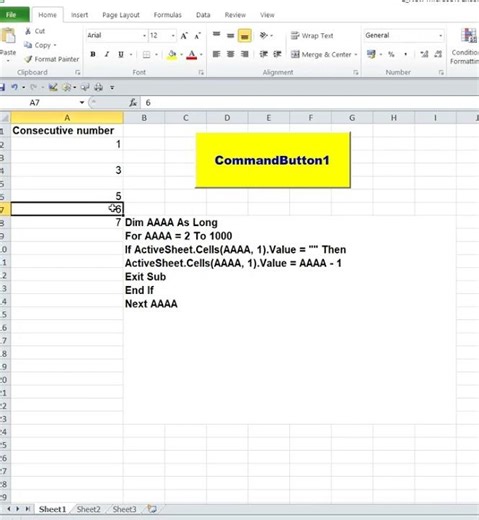
Task: Toggle Bottom Align (highlighted)
Action: click(244, 36)
